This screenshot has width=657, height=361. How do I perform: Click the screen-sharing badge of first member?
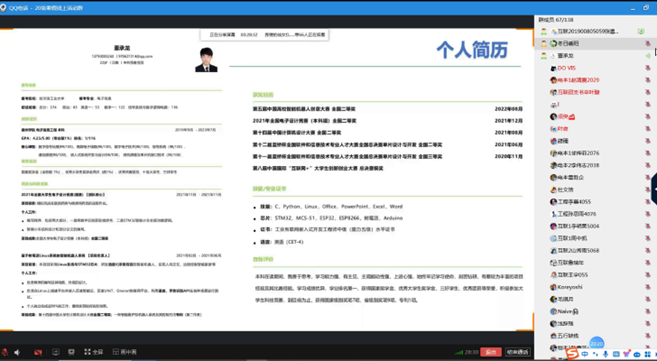coord(641,31)
